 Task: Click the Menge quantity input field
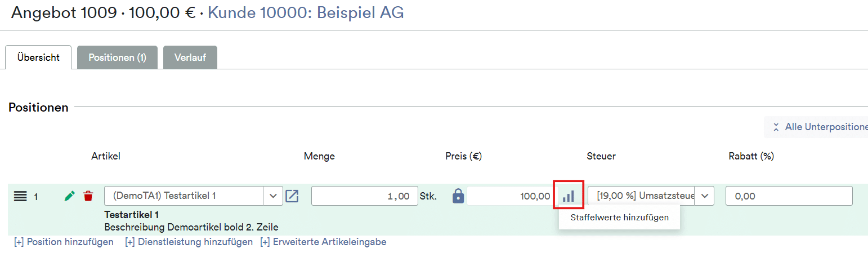click(x=365, y=196)
